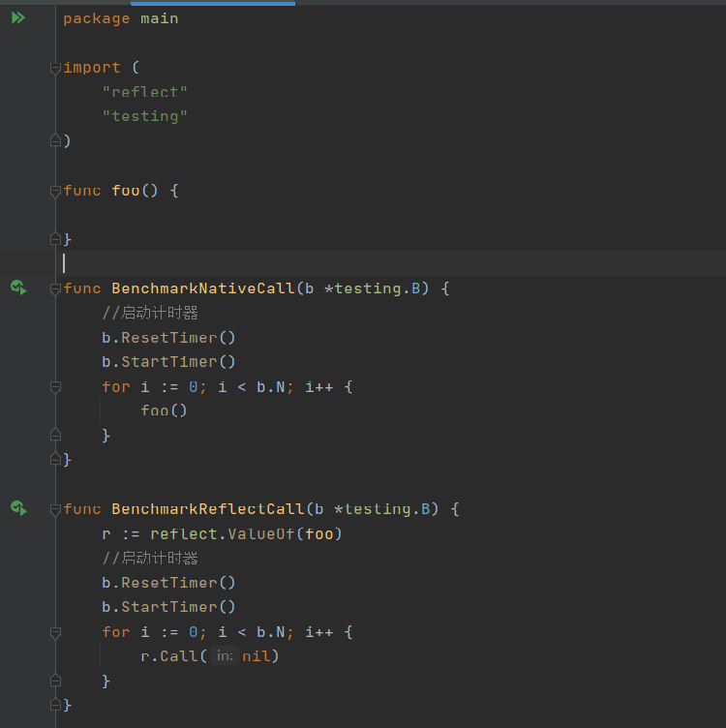Screen dimensions: 726x728
Task: Fold the for loop end marker in BenchmarkNativeCall
Action: (55, 435)
